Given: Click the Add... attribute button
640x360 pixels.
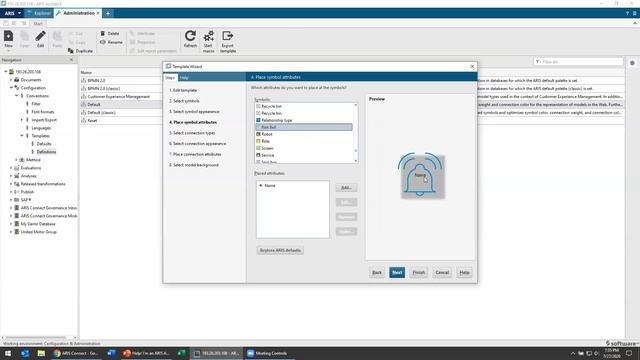Looking at the screenshot, I should (x=346, y=188).
